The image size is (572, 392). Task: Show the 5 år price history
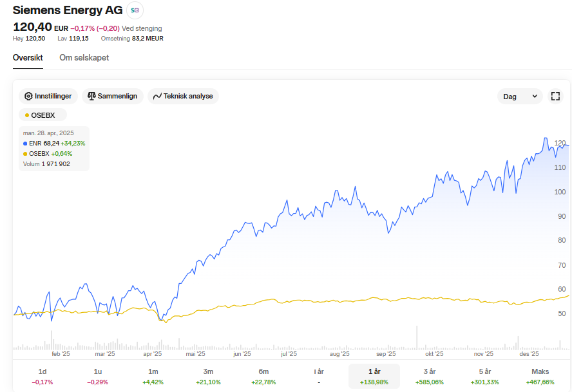point(485,377)
